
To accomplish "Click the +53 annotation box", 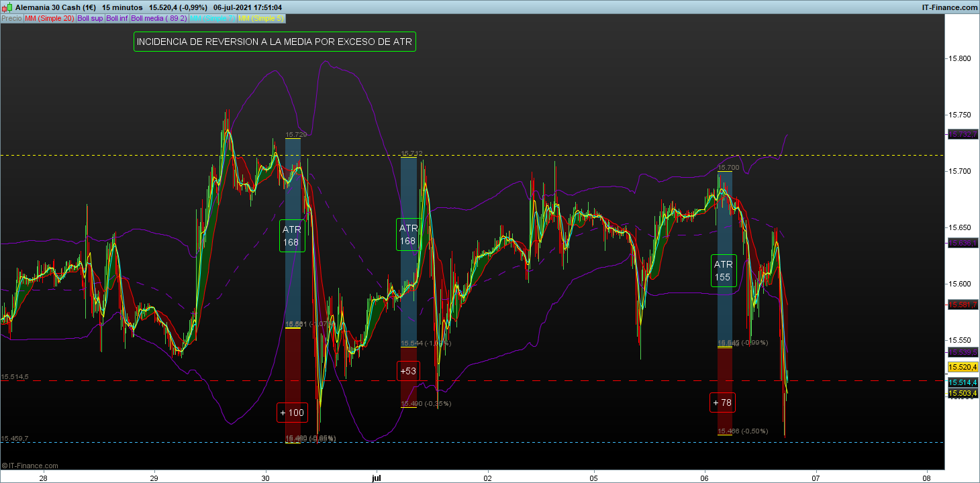I will tap(408, 371).
